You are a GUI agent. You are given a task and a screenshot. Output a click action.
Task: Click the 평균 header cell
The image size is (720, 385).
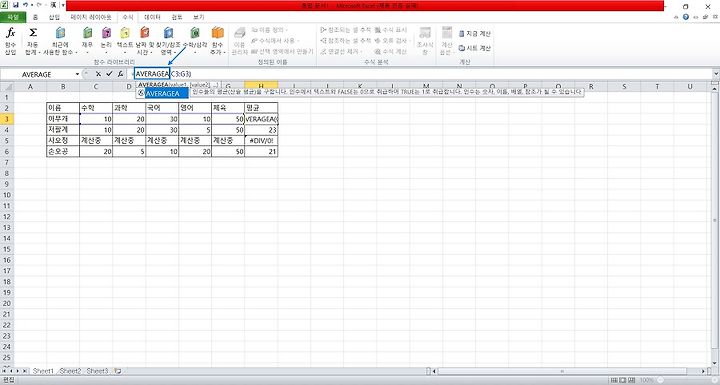261,108
